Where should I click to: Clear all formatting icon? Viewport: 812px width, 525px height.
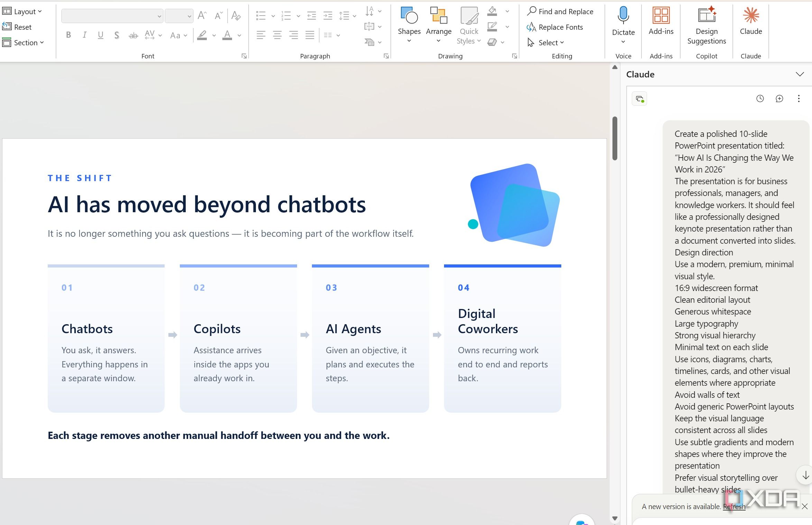coord(236,16)
